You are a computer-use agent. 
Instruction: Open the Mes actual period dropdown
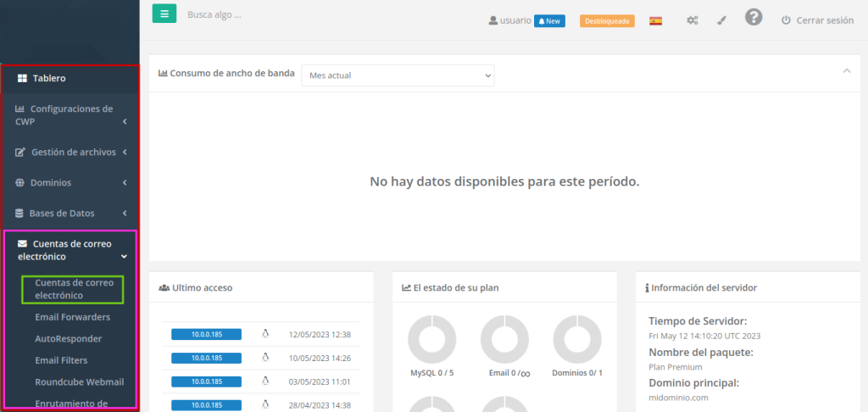398,75
